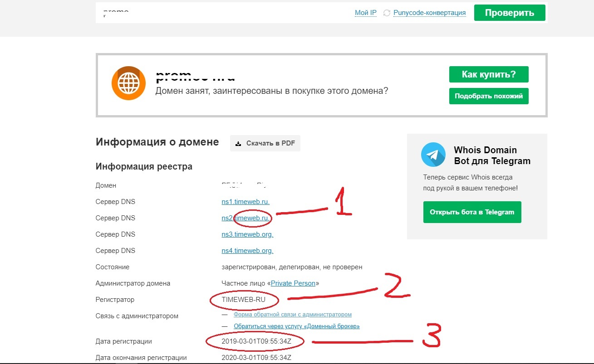
Task: Open the Private Person link
Action: click(x=293, y=283)
